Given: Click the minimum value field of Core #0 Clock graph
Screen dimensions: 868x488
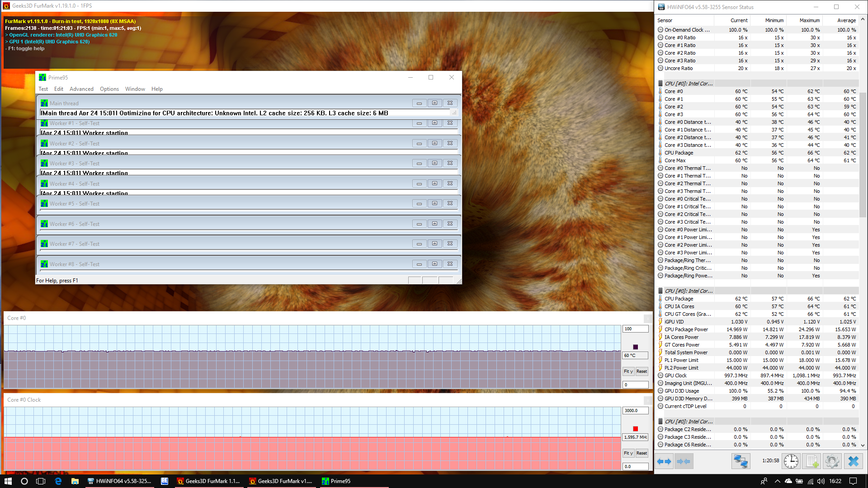Looking at the screenshot, I should (635, 467).
